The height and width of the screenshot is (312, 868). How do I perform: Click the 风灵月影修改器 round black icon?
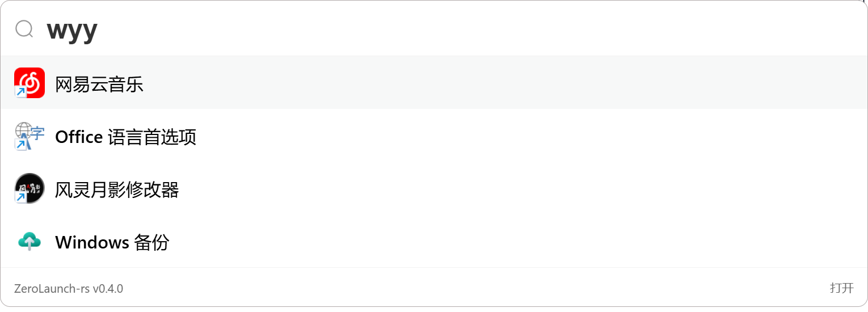(30, 188)
